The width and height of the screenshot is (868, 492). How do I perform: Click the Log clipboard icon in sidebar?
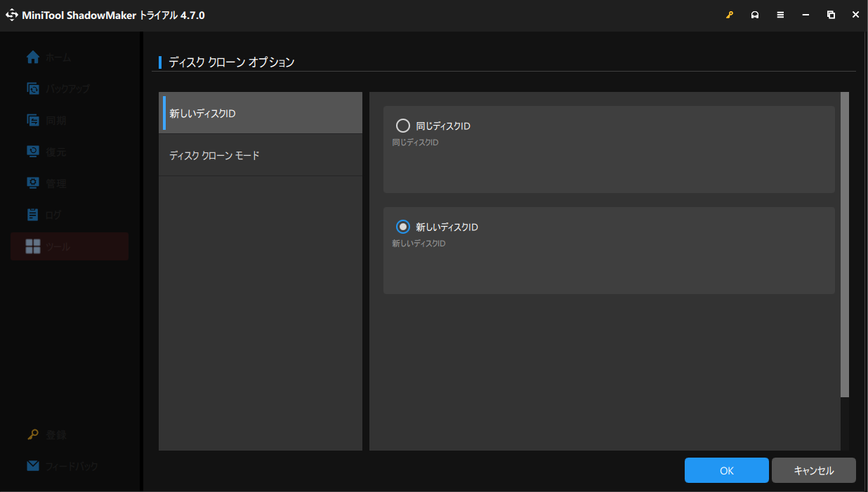point(33,215)
